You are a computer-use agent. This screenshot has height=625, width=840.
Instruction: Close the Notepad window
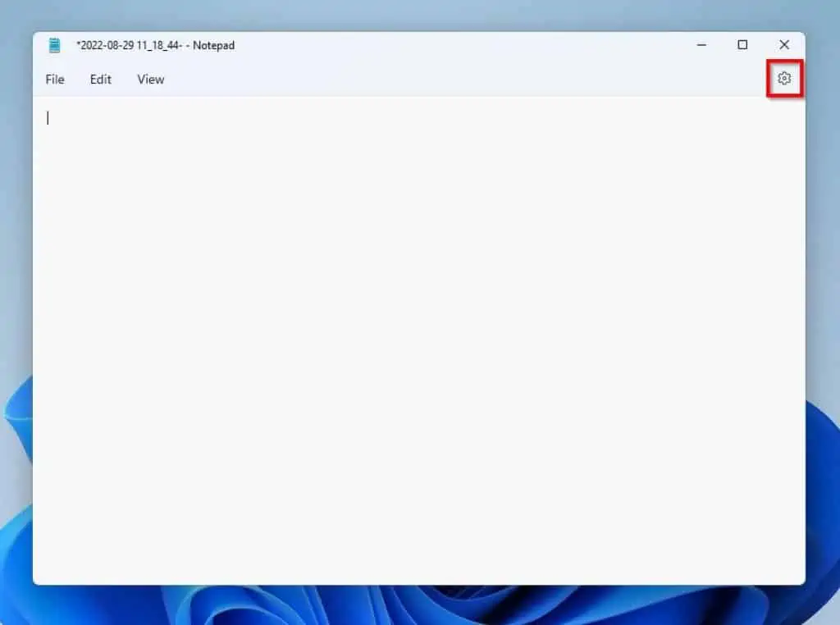(x=783, y=45)
